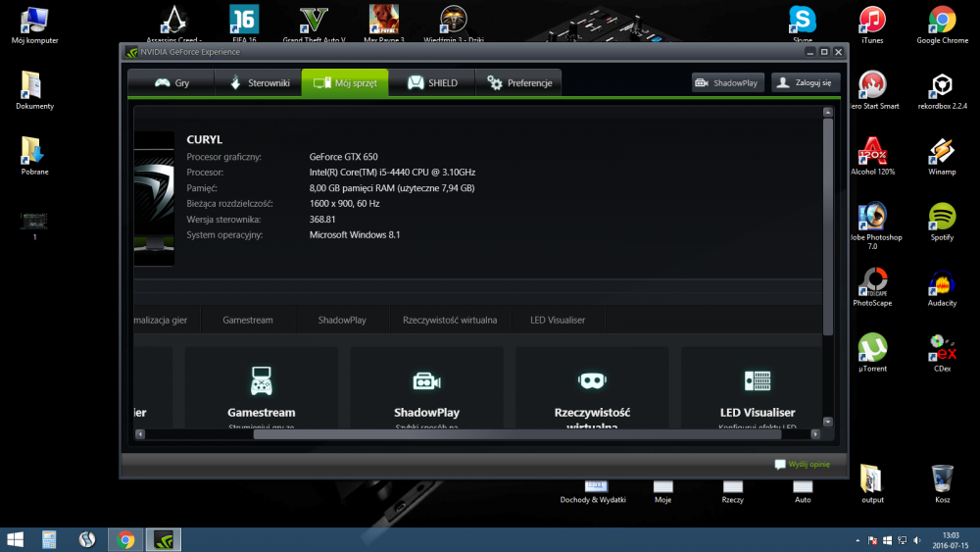
Task: Click the CURYL computer name
Action: pyautogui.click(x=205, y=139)
